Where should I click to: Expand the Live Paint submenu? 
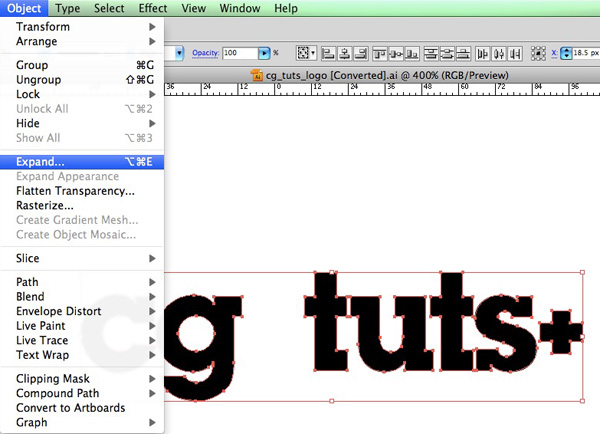pos(82,326)
